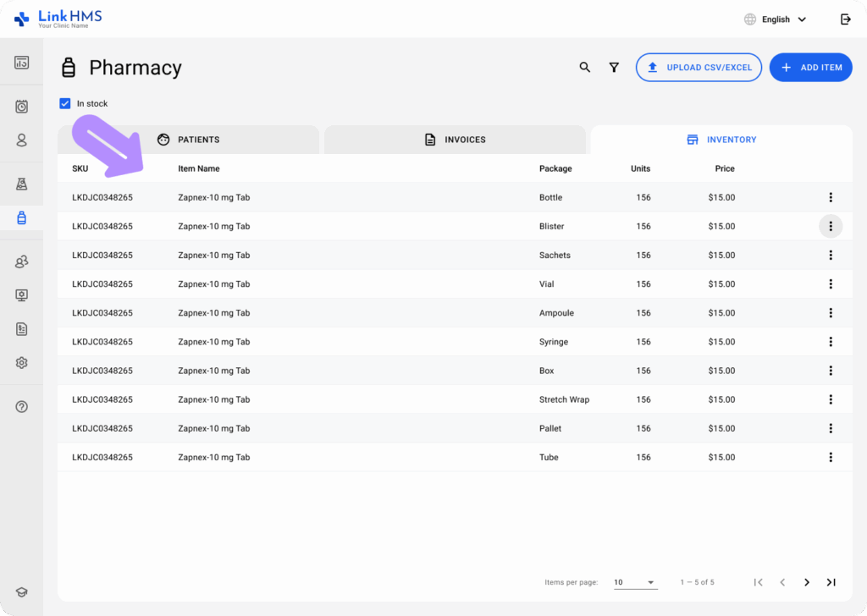Select the pharmacy bottle sidebar icon
Image resolution: width=867 pixels, height=616 pixels.
coord(21,217)
